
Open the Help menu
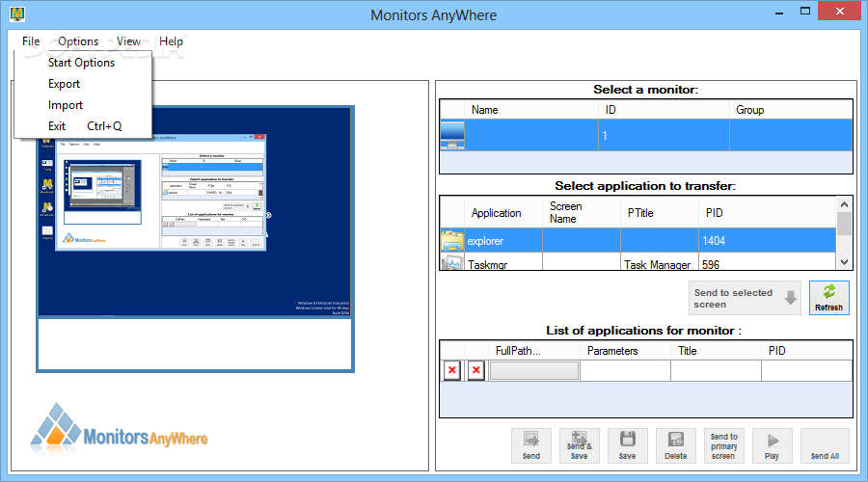click(171, 41)
